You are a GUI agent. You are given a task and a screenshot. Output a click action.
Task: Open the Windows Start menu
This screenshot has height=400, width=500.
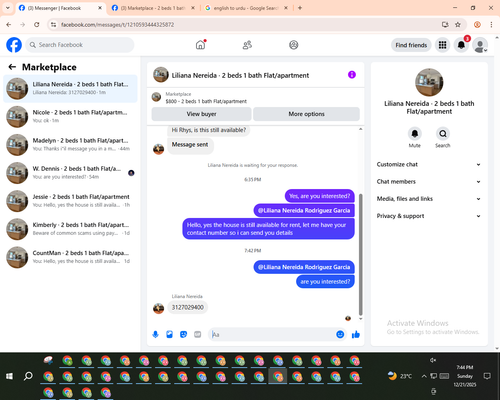coord(9,376)
